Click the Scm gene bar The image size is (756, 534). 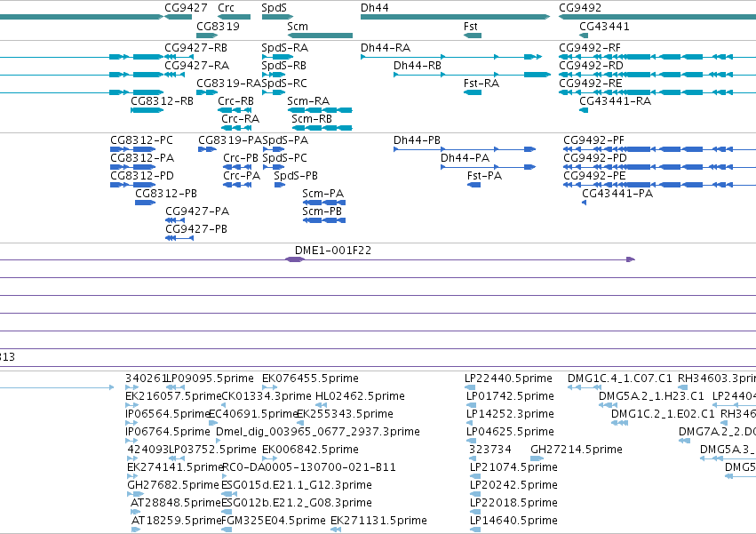pos(320,36)
